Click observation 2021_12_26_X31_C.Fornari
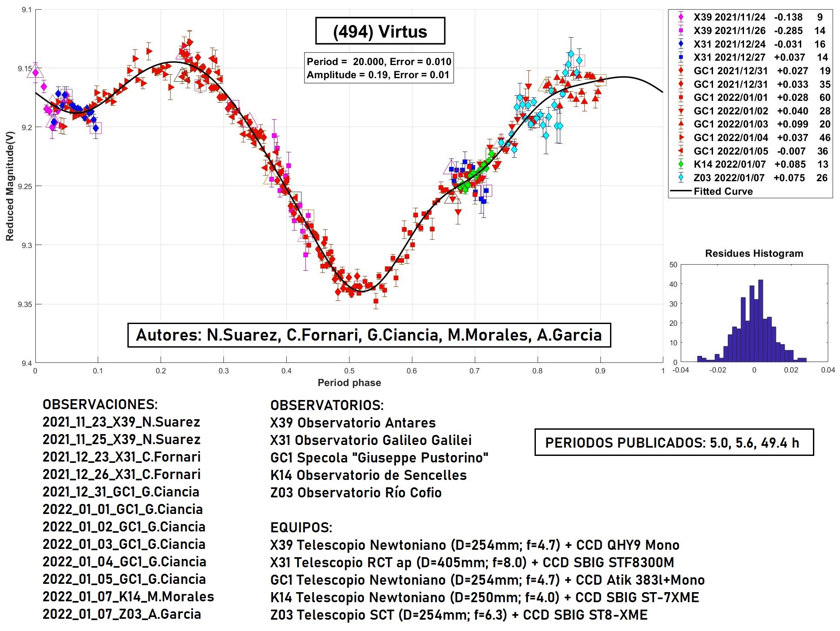Viewport: 840px width, 631px height. (x=122, y=474)
